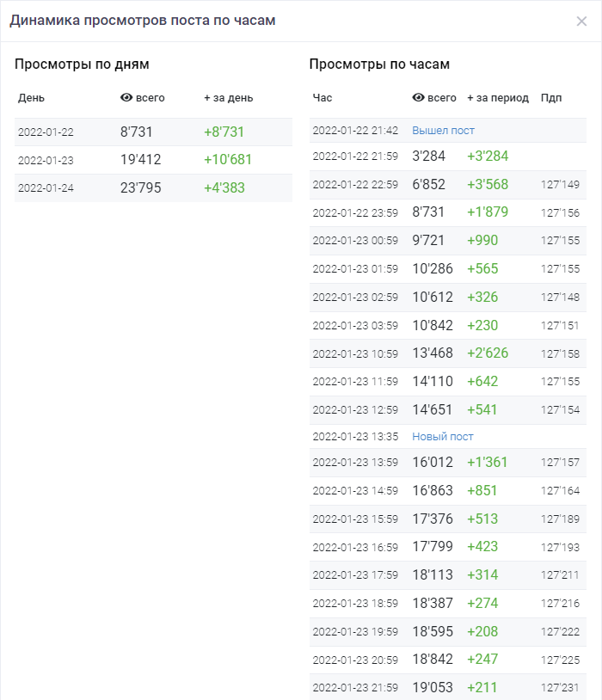The image size is (602, 700).
Task: Click subscriber count 127'231 at 21:59
Action: pyautogui.click(x=560, y=688)
